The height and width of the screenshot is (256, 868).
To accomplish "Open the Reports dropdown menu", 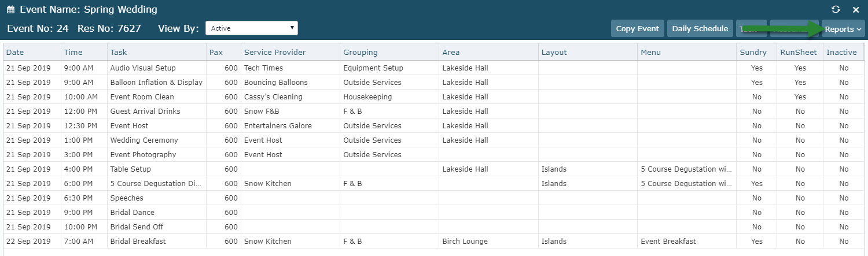I will click(x=843, y=29).
